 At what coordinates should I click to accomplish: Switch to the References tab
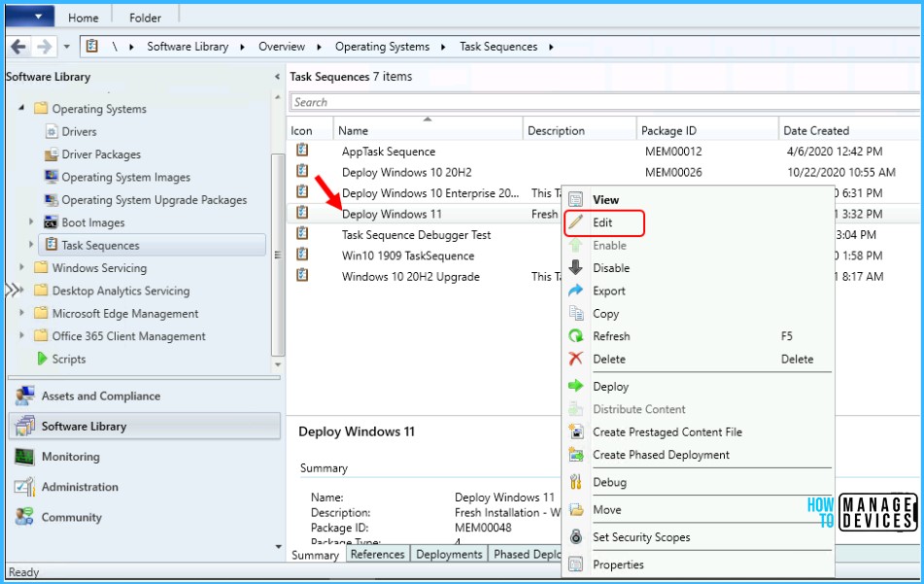point(377,554)
